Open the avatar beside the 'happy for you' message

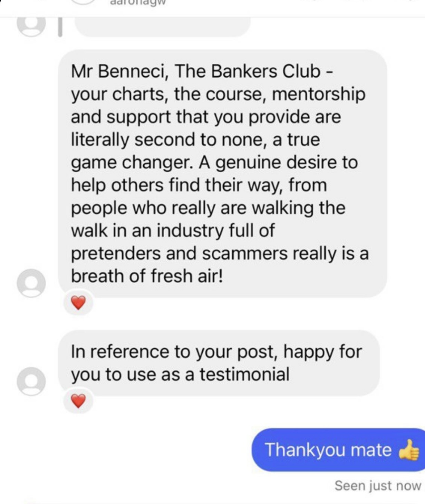[31, 381]
